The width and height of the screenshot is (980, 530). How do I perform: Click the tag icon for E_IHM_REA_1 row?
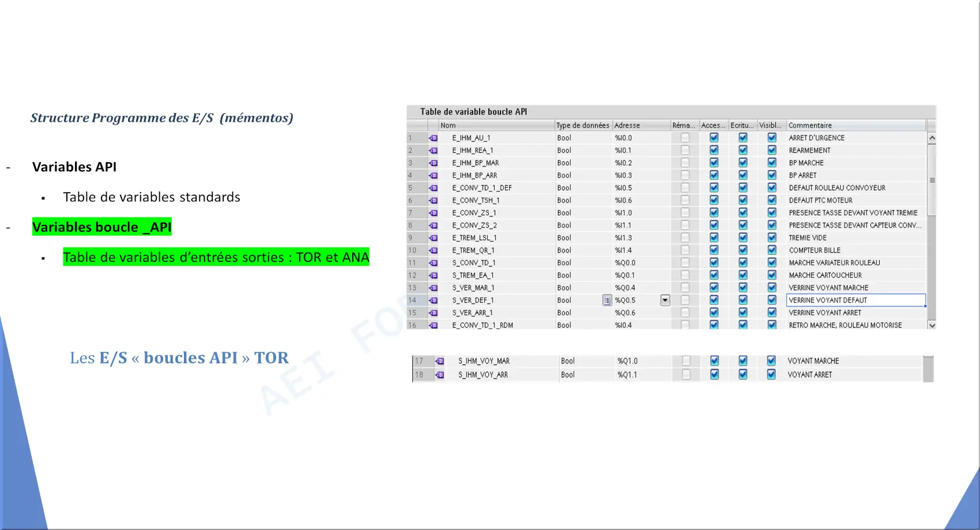click(x=433, y=151)
